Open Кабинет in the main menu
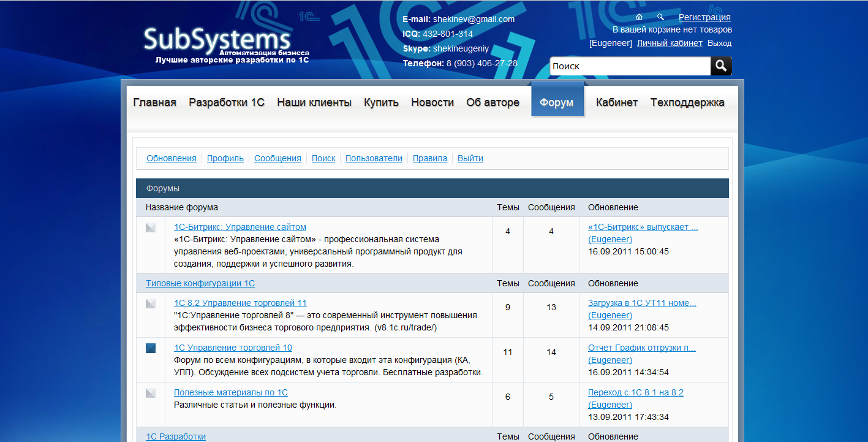The height and width of the screenshot is (442, 868). [x=617, y=102]
